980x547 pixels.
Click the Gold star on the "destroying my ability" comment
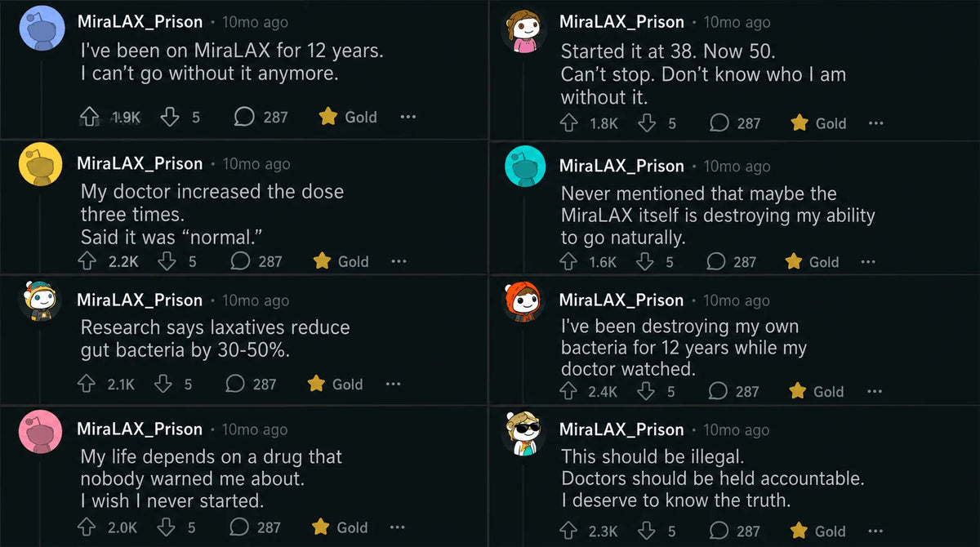click(793, 262)
